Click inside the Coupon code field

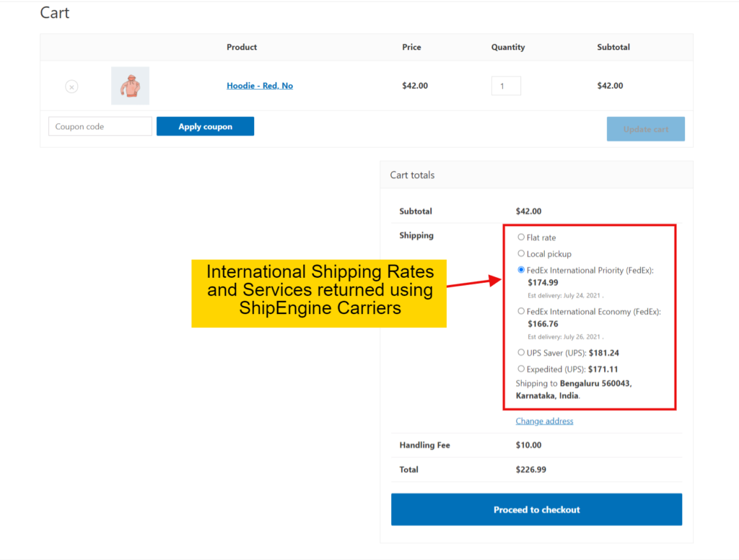(100, 126)
